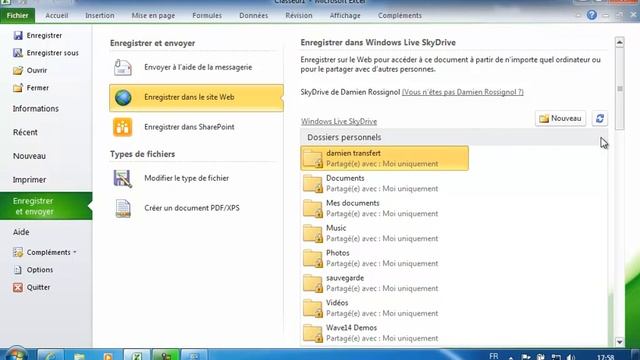This screenshot has width=640, height=360.
Task: Select Enregistrer et envoyer in sidebar
Action: pyautogui.click(x=46, y=206)
